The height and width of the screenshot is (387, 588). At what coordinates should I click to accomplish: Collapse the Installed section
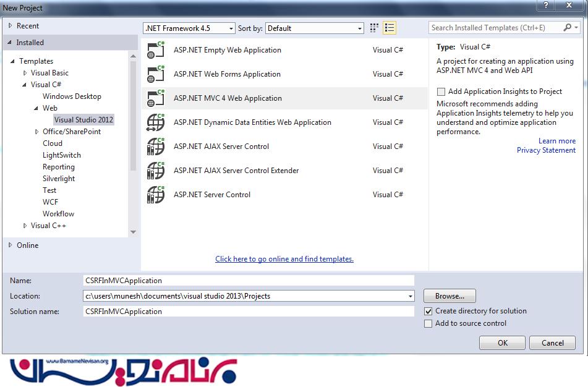(x=10, y=43)
